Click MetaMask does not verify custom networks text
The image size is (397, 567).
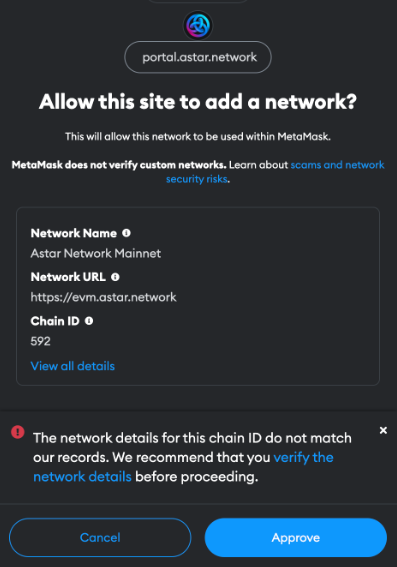click(119, 165)
